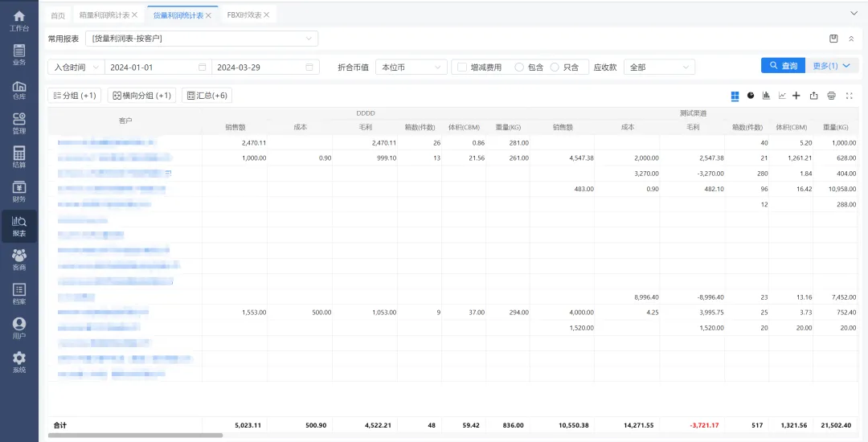The width and height of the screenshot is (868, 442).
Task: Export the report via share icon
Action: [x=813, y=95]
